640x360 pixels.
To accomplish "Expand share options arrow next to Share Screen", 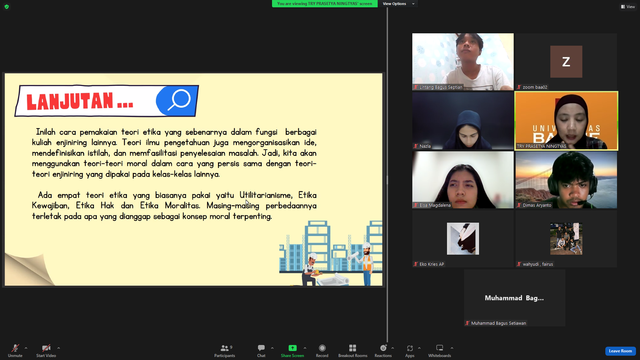I will coord(305,348).
